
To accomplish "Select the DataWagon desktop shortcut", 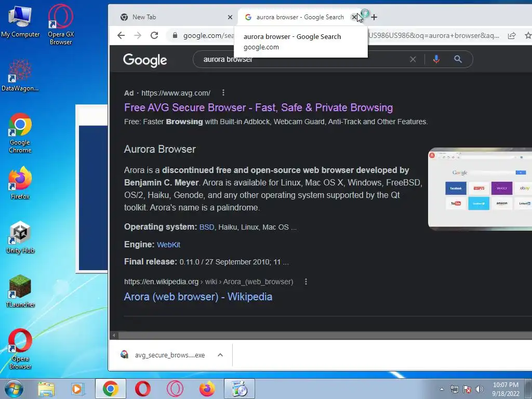I will tap(20, 75).
